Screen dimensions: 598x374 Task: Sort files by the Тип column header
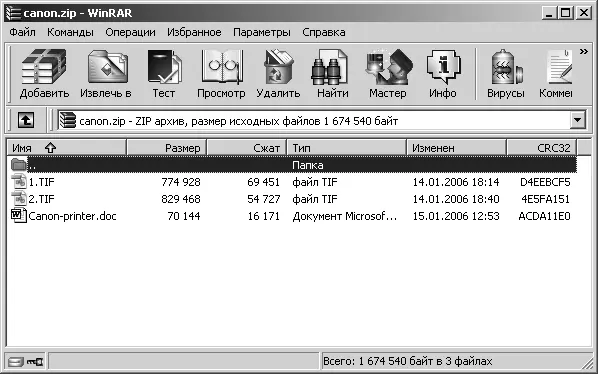click(x=347, y=148)
